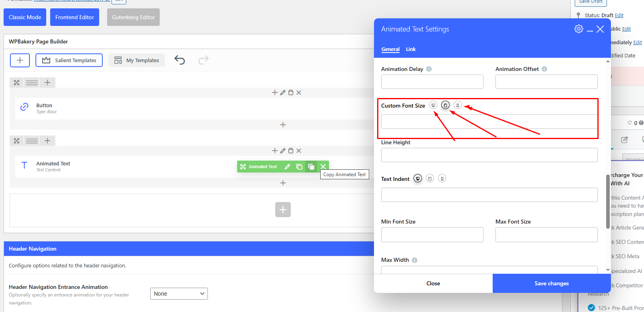
Task: Open the Animated Text Settings gear icon
Action: 579,29
